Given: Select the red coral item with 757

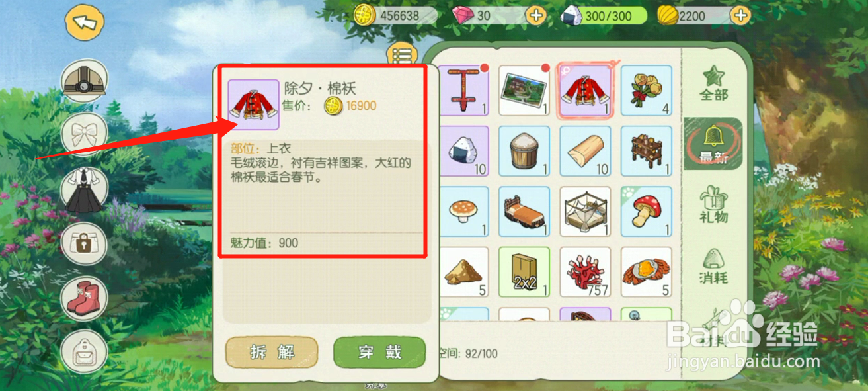Looking at the screenshot, I should (585, 273).
